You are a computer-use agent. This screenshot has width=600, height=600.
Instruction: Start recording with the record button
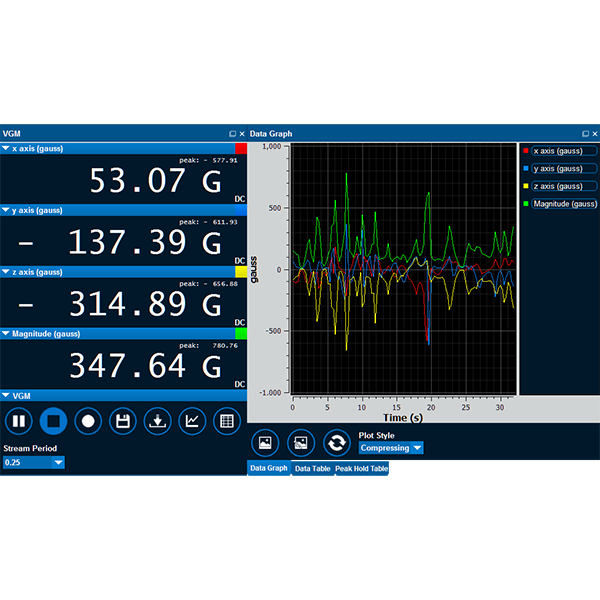point(88,422)
